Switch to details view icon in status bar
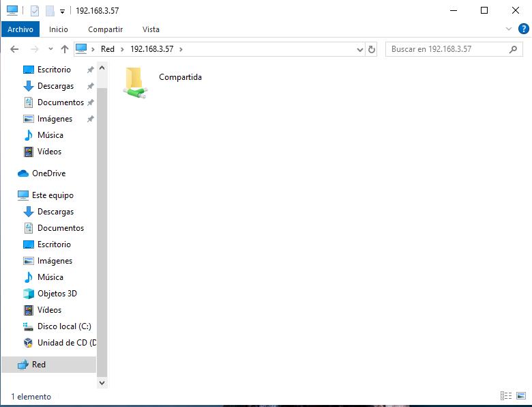532x407 pixels. pos(506,395)
